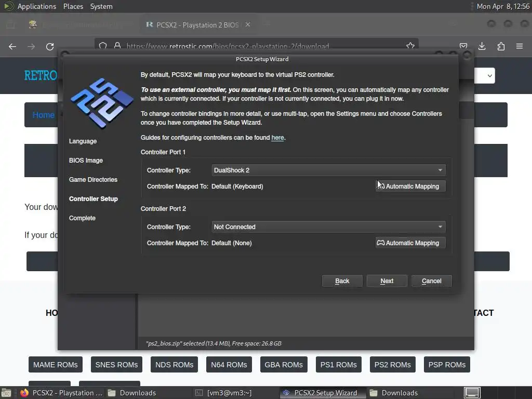Open the Firefox hamburger menu
Image resolution: width=532 pixels, height=399 pixels.
pos(520,46)
